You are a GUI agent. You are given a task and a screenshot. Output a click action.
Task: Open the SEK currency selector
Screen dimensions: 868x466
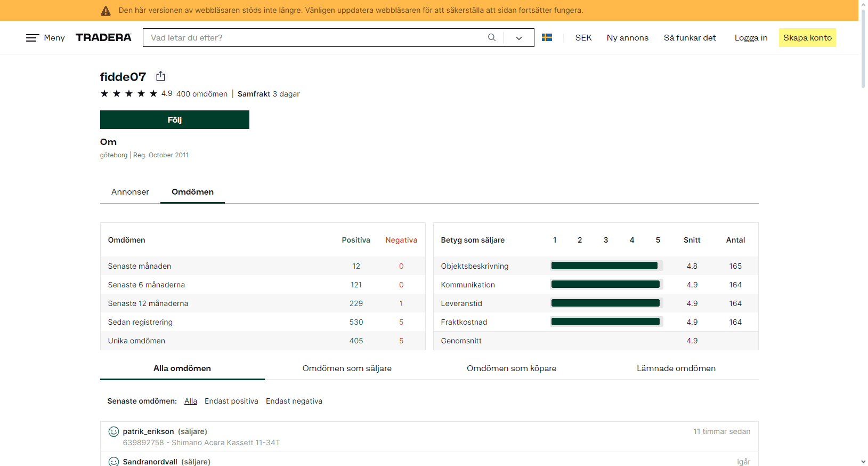point(583,38)
